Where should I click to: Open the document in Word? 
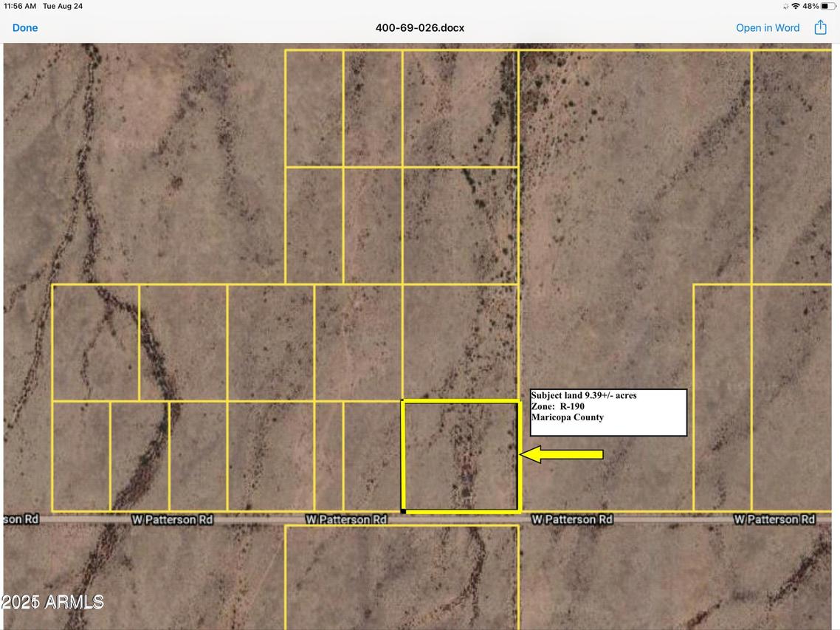click(x=768, y=27)
